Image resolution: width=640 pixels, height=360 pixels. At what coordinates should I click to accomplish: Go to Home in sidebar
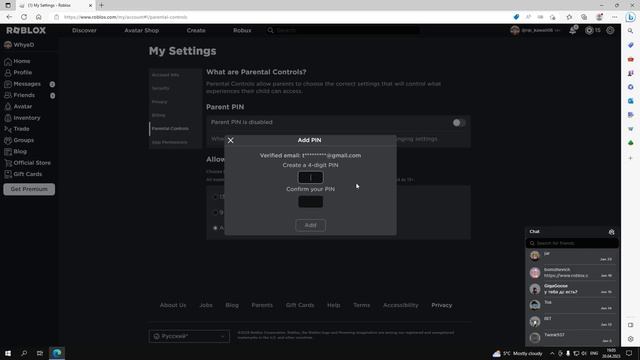17,61
